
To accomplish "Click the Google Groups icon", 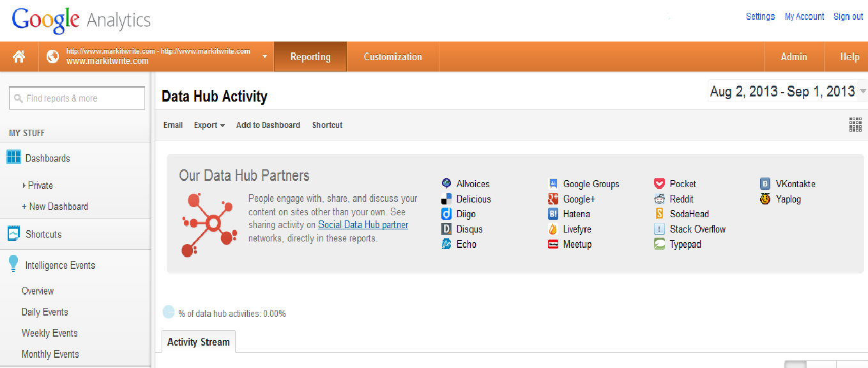I will (553, 183).
